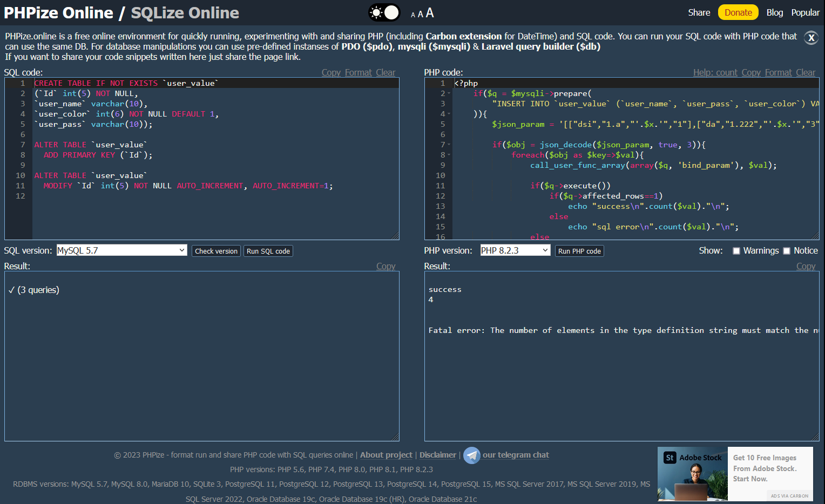Enable the Notice checkbox

point(787,251)
